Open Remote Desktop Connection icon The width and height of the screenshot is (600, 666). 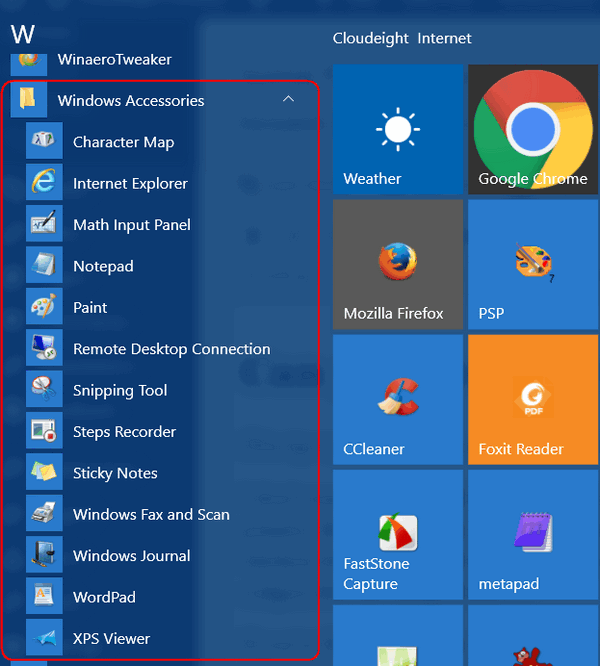point(44,347)
